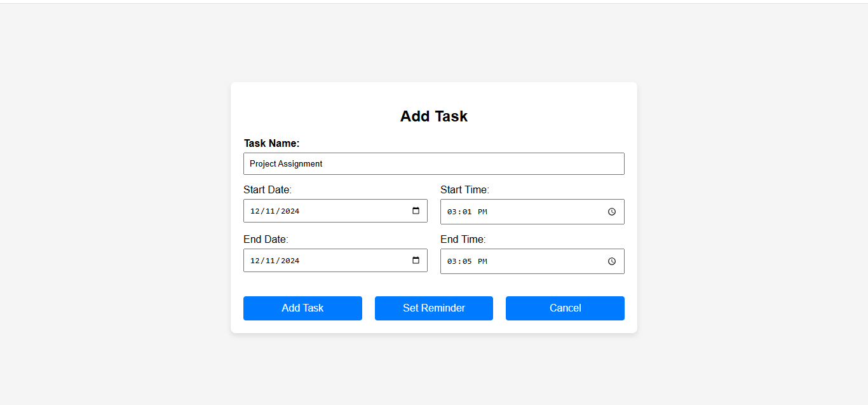Select the day segment in Start Date
This screenshot has width=868, height=405.
271,211
